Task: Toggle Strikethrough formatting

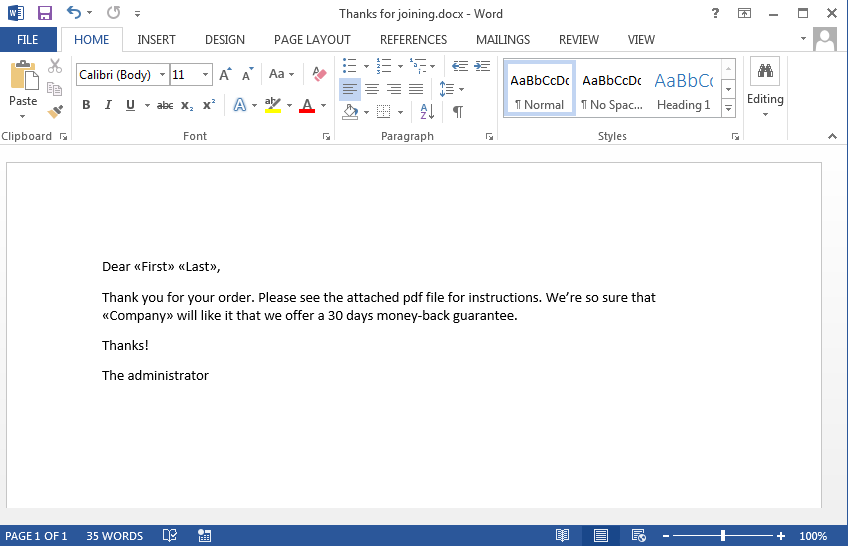Action: coord(165,105)
